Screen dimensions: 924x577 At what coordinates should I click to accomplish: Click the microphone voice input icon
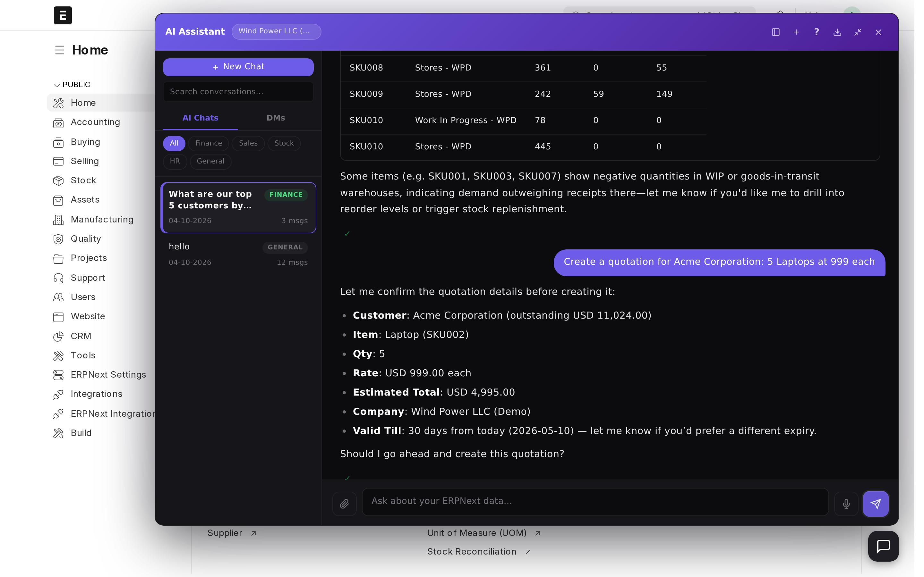coord(846,504)
